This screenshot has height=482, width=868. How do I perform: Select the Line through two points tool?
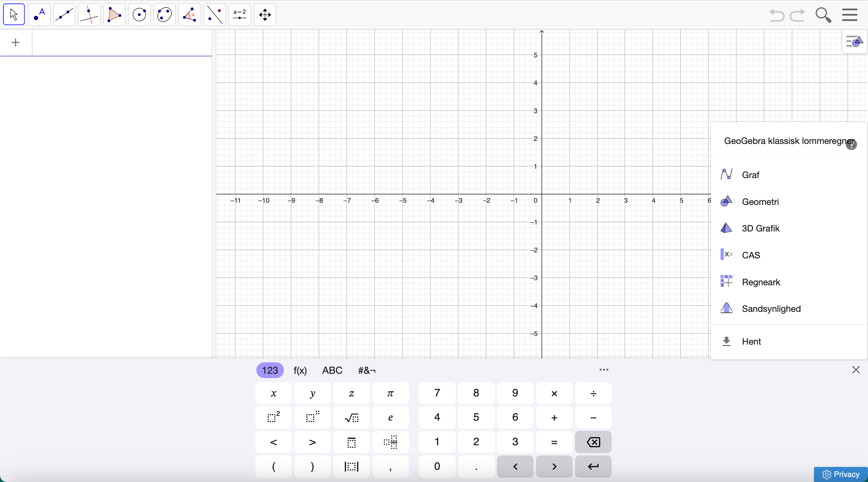point(64,14)
